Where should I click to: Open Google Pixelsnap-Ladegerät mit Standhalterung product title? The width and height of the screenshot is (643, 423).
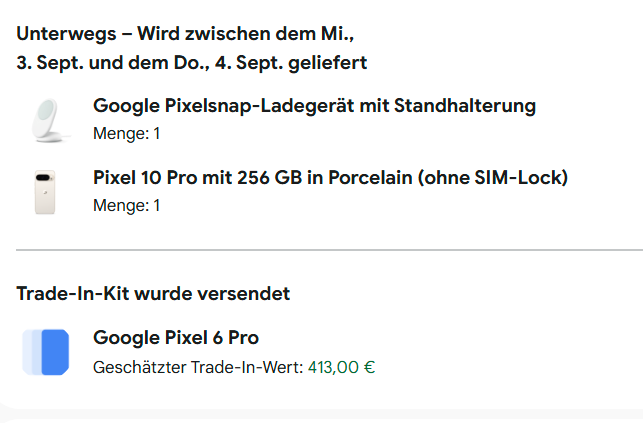(x=314, y=106)
